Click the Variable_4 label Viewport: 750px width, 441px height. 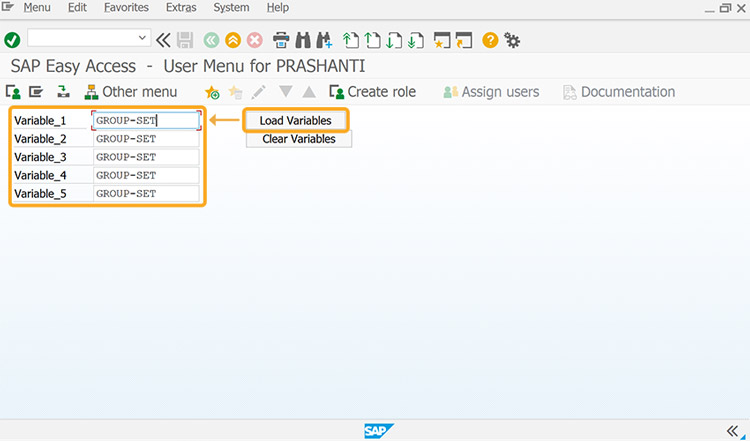(x=40, y=176)
